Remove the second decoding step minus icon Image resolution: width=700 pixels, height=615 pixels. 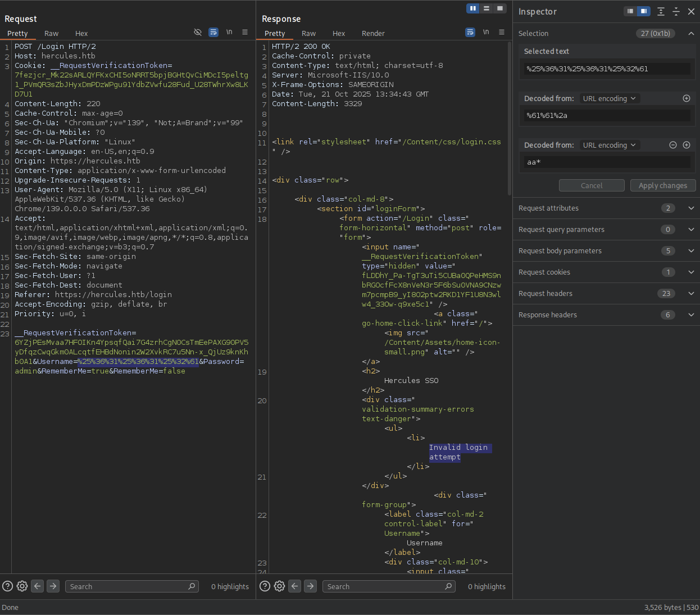(672, 145)
